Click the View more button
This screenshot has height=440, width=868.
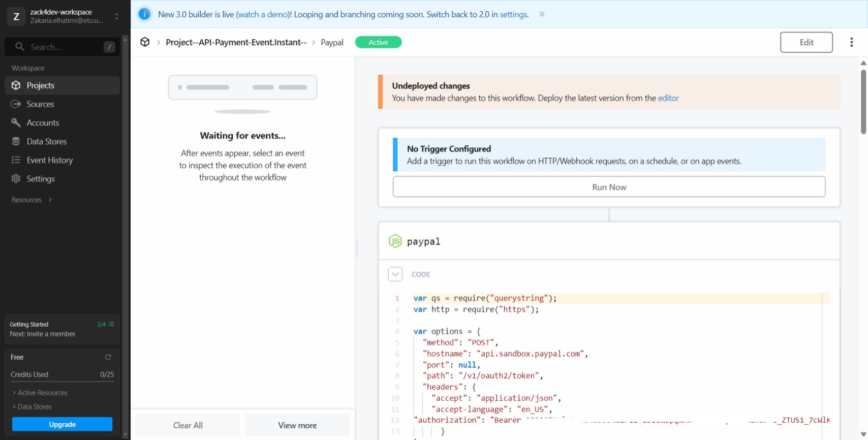coord(297,425)
